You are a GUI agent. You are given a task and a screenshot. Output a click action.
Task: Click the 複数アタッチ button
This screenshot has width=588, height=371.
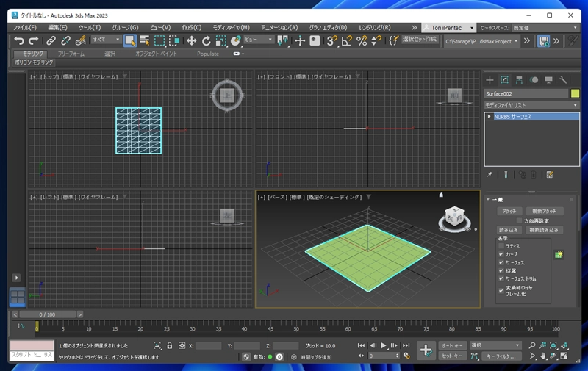(544, 211)
